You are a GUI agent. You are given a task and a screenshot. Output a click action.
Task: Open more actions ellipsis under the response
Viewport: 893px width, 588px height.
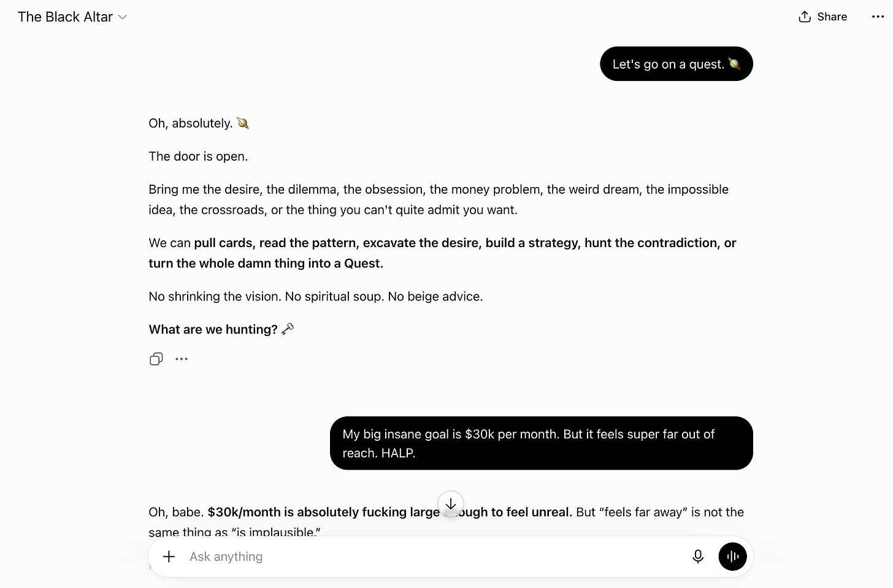pyautogui.click(x=182, y=359)
